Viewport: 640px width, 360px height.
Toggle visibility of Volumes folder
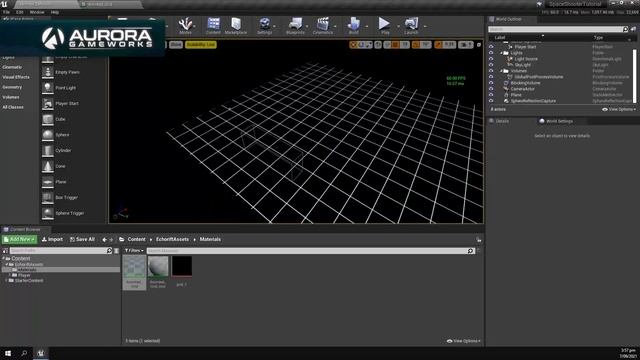(491, 71)
